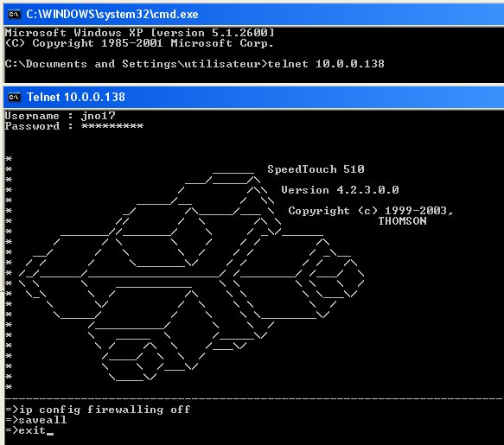Click the masked password asterisks
Image resolution: width=504 pixels, height=445 pixels.
pos(112,126)
